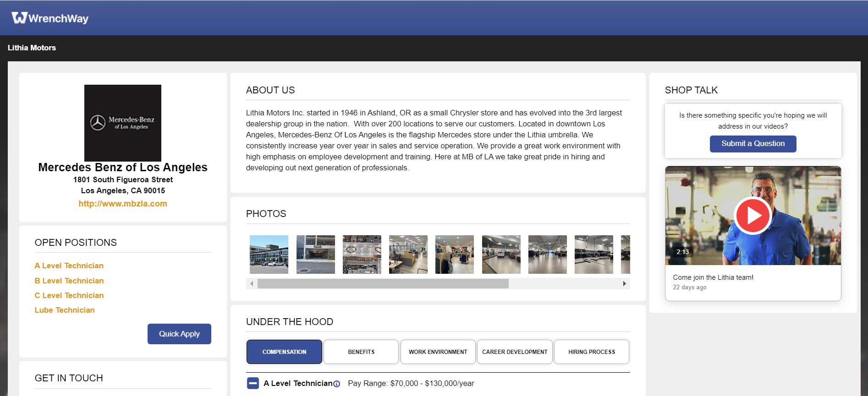Click the Under The Hood heading
This screenshot has width=868, height=396.
pos(290,322)
